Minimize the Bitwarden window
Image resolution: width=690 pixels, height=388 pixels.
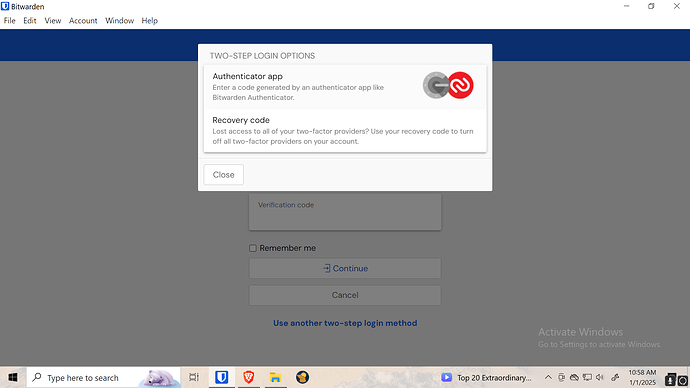click(x=626, y=6)
